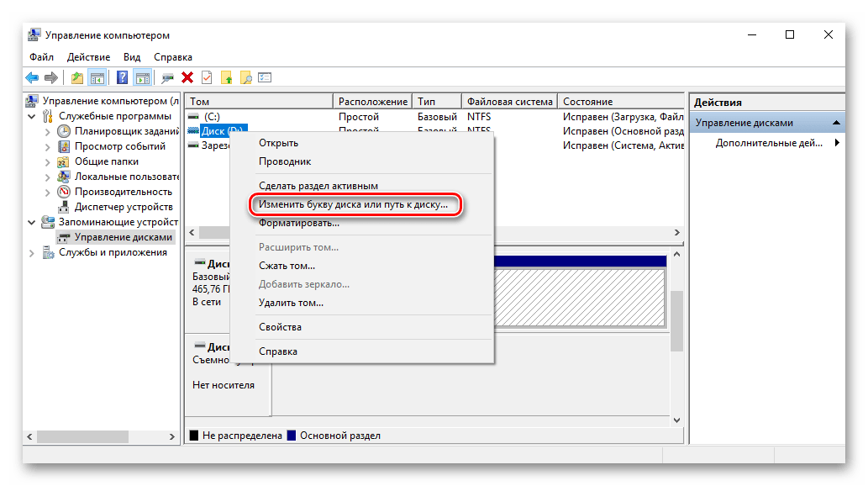Expand the Просмотр событий node
The image size is (868, 486).
(x=48, y=147)
